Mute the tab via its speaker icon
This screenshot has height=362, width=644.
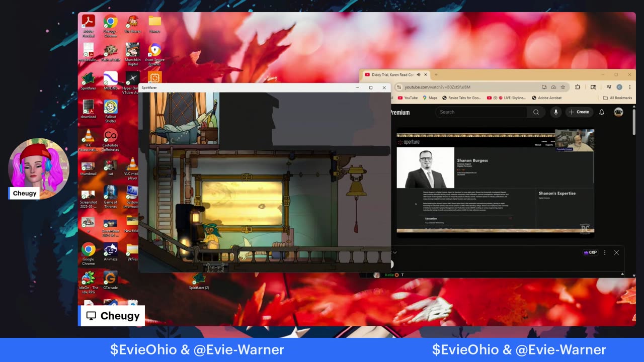coord(418,75)
